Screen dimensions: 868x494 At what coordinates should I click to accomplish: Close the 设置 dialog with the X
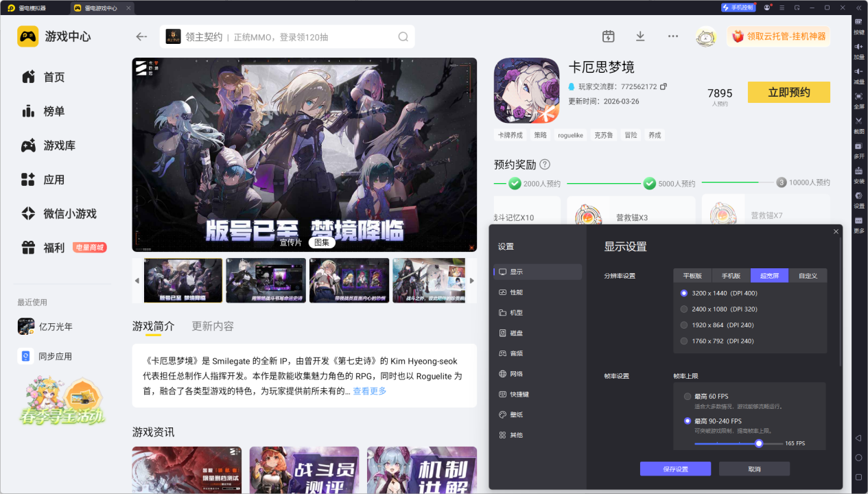[836, 232]
